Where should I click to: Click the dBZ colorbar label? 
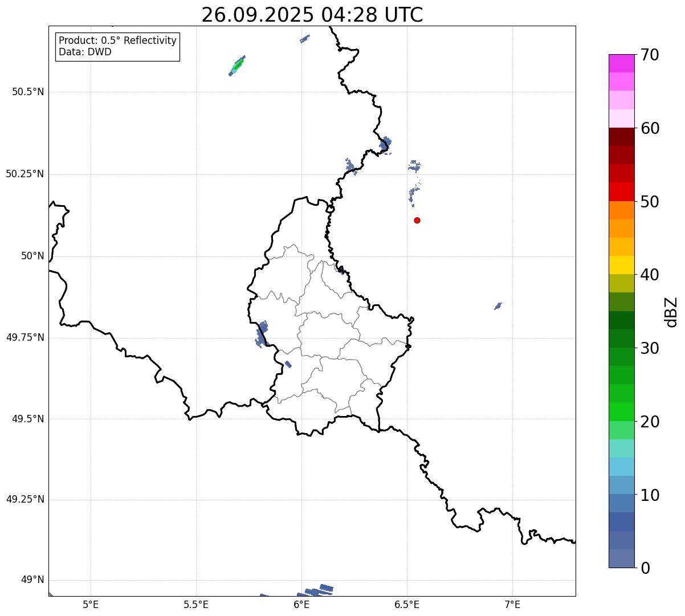[x=671, y=312]
